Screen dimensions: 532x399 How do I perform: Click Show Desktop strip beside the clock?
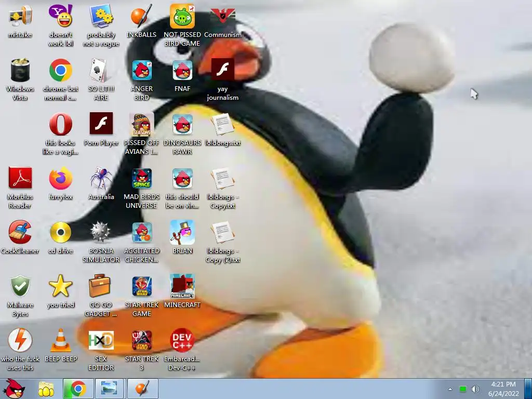528,389
